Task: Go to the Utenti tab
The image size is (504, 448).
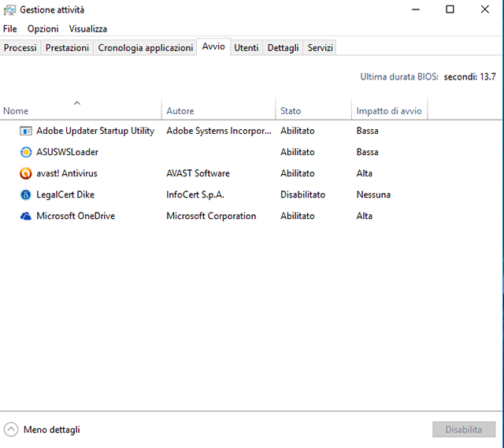Action: (246, 48)
